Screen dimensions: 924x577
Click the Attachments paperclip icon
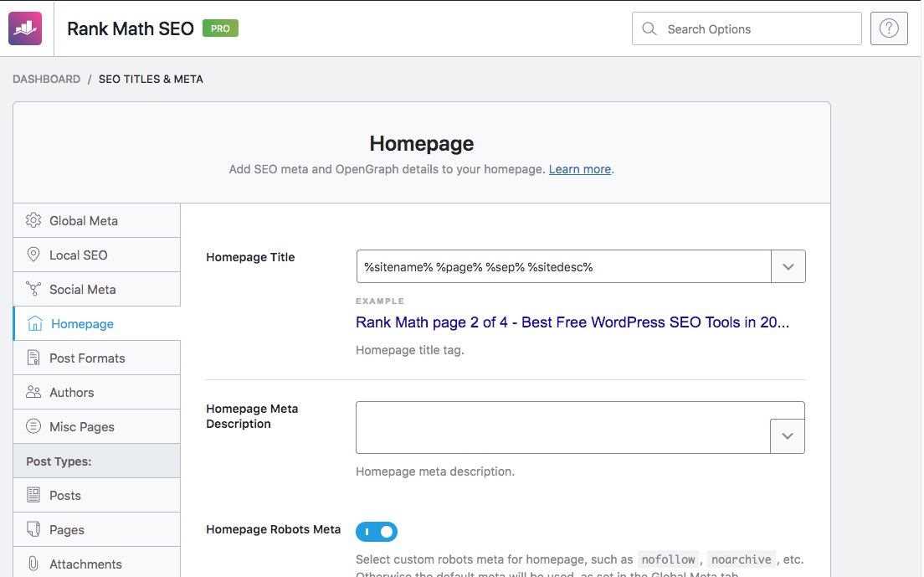[x=33, y=564]
